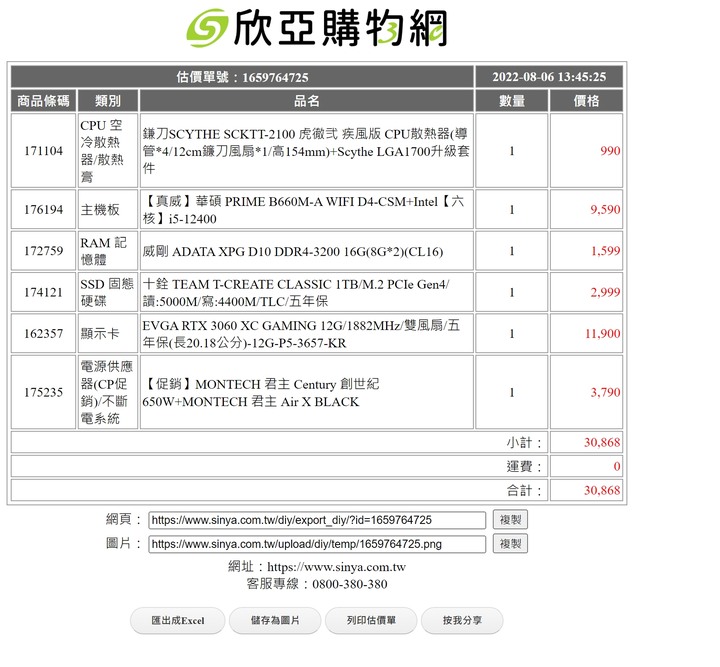Viewport: 720px width, 667px height.
Task: Click the TEAM T-CREATE CLASSIC 1TB product name
Action: pyautogui.click(x=296, y=292)
